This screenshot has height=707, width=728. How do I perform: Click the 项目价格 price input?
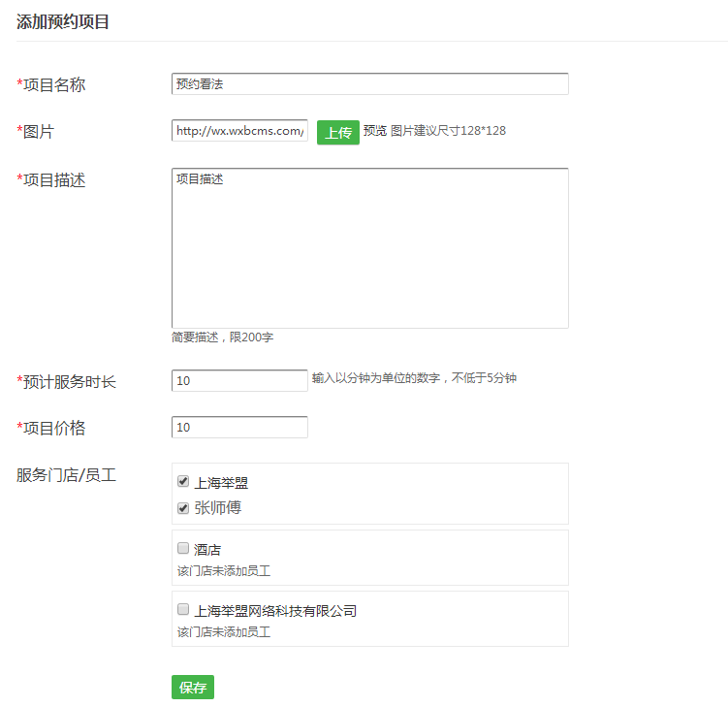tap(239, 427)
